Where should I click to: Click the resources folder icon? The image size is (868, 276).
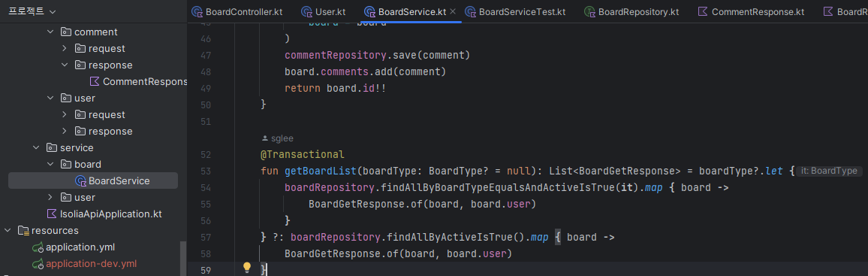click(23, 231)
